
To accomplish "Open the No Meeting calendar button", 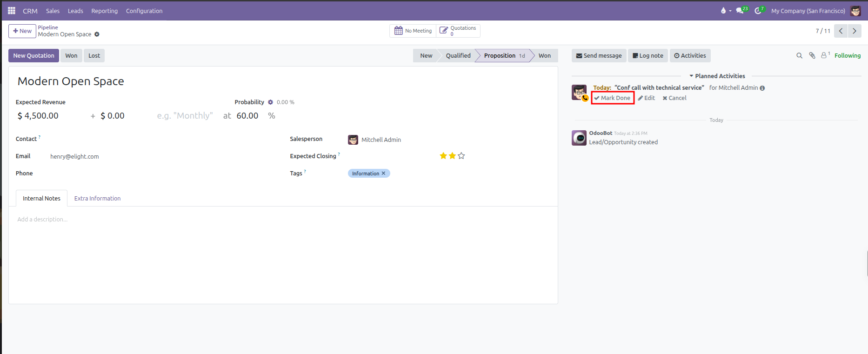I will click(x=413, y=31).
